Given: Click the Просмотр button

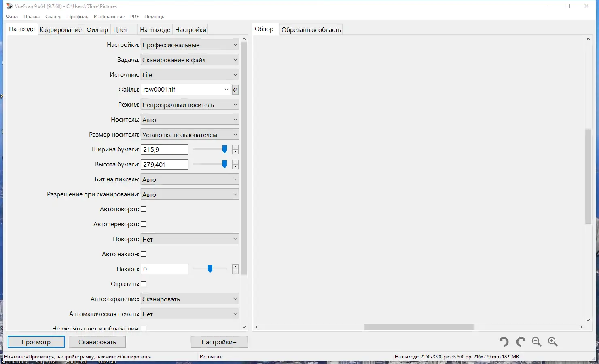Looking at the screenshot, I should click(36, 342).
